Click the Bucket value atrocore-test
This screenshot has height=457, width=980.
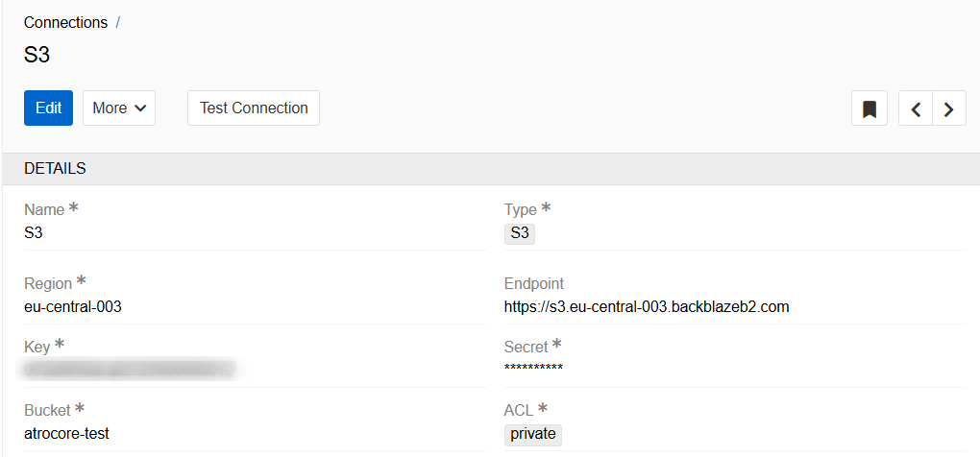click(x=66, y=433)
